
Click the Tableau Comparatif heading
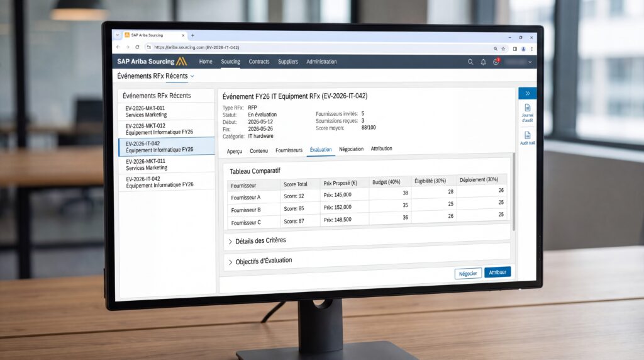(x=255, y=171)
